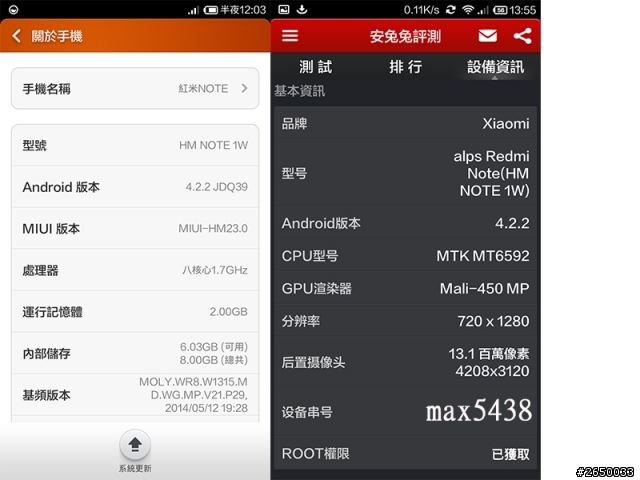Tap the 分辨率 720 x 1280 row
640x480 pixels.
click(405, 321)
